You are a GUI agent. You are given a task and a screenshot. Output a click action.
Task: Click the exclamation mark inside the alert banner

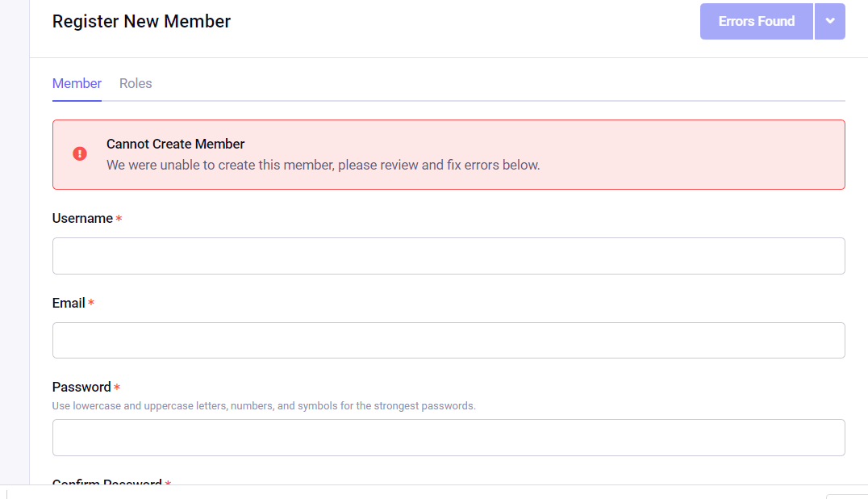(x=79, y=153)
